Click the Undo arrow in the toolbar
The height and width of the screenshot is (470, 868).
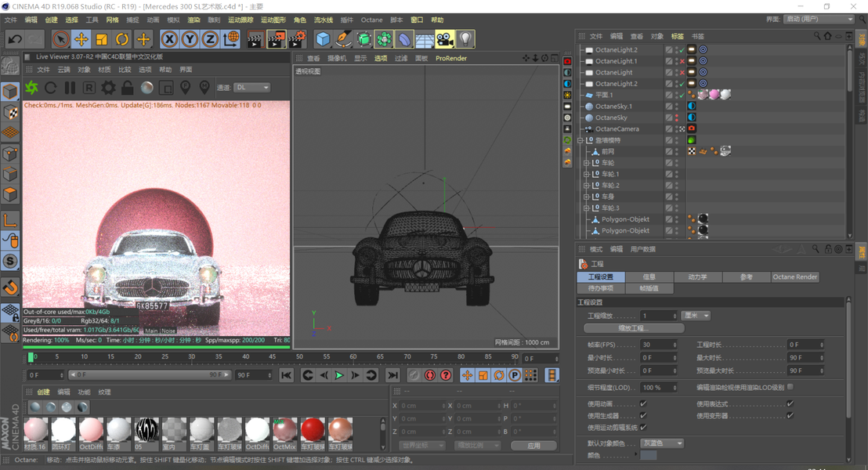point(15,39)
